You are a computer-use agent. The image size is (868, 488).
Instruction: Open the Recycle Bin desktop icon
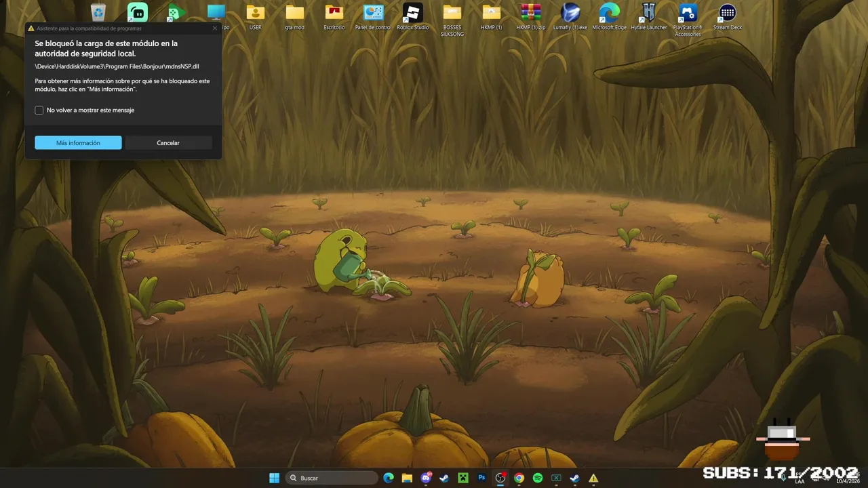click(98, 13)
